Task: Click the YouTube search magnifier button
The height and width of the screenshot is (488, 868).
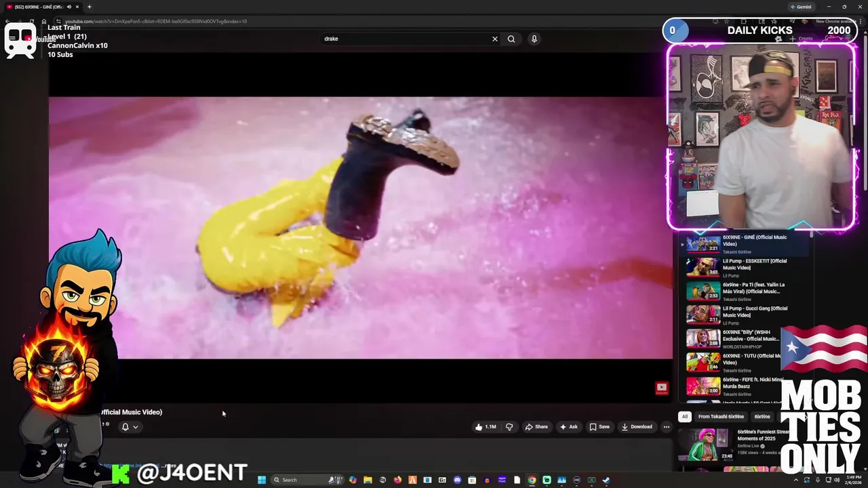Action: [x=511, y=39]
